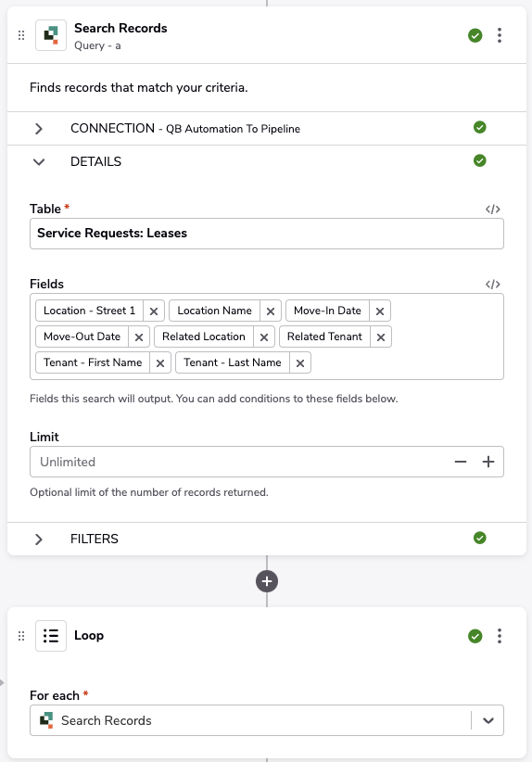The width and height of the screenshot is (532, 762).
Task: Expand the FILTERS section
Action: [x=39, y=539]
